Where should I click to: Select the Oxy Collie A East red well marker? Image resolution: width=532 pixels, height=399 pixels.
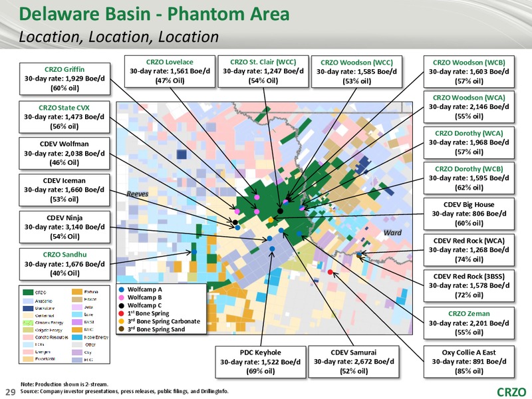click(331, 272)
